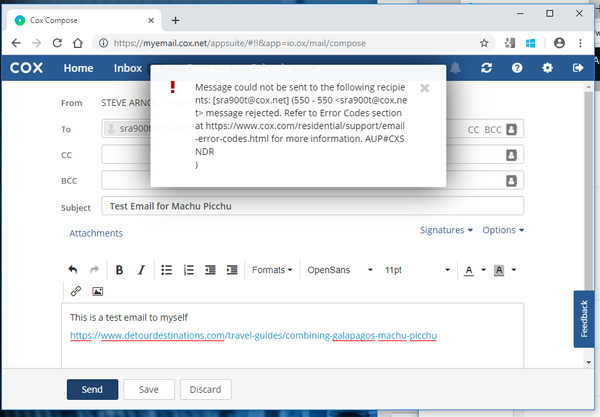Screen dimensions: 600x417
Task: Open the OpenSans font dropdown
Action: coord(340,270)
